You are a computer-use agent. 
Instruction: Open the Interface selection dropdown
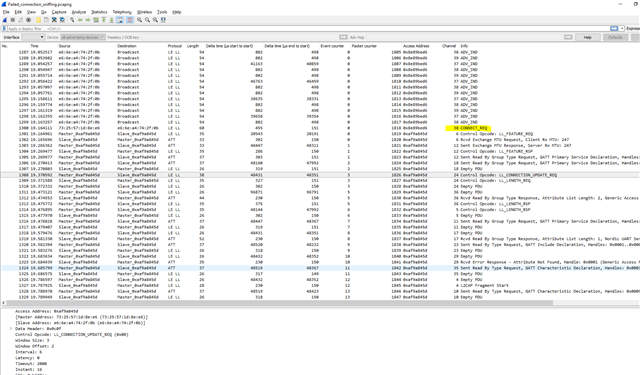tap(33, 37)
